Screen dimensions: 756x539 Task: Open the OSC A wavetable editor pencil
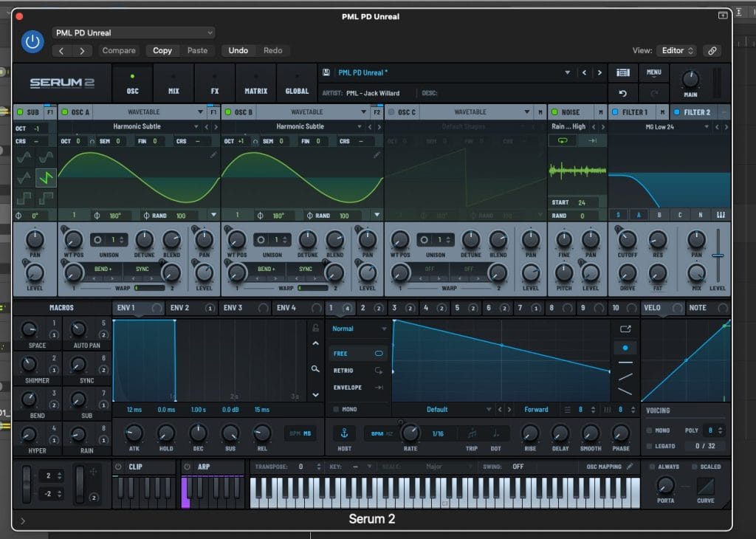coord(213,154)
